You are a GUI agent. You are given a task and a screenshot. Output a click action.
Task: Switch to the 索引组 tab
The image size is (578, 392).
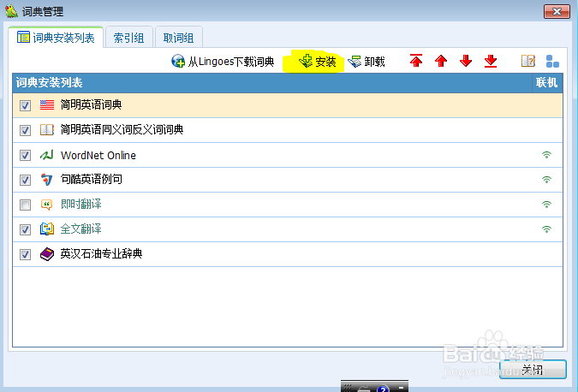(x=128, y=38)
